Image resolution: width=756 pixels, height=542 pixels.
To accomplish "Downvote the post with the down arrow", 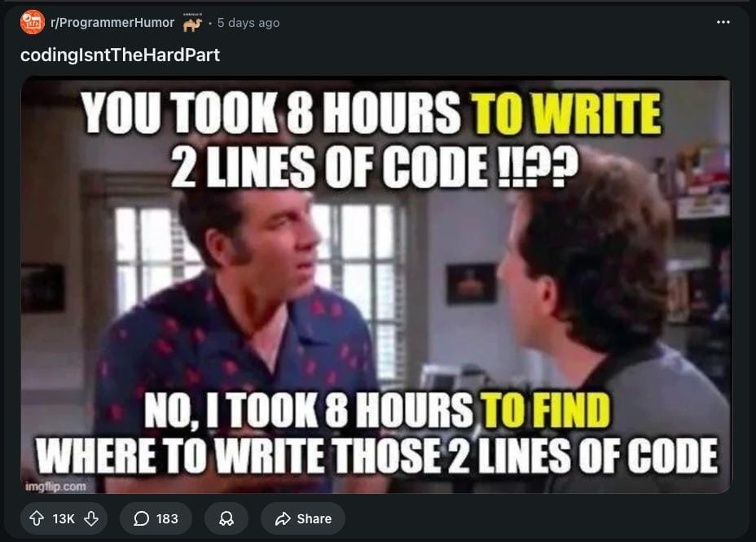I will pyautogui.click(x=91, y=518).
